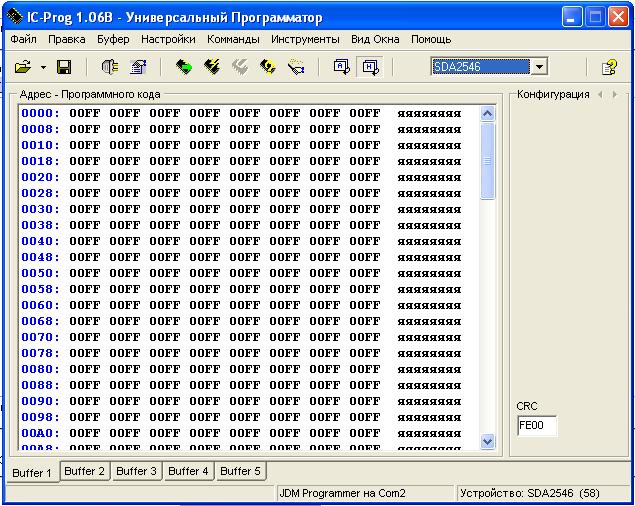635x506 pixels.
Task: Open options icon with checklist
Action: 139,67
